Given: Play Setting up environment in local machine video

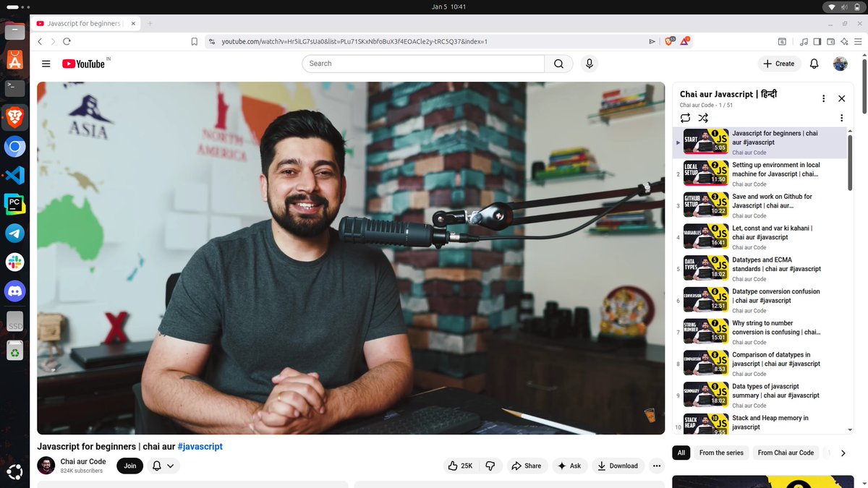Looking at the screenshot, I should click(759, 174).
